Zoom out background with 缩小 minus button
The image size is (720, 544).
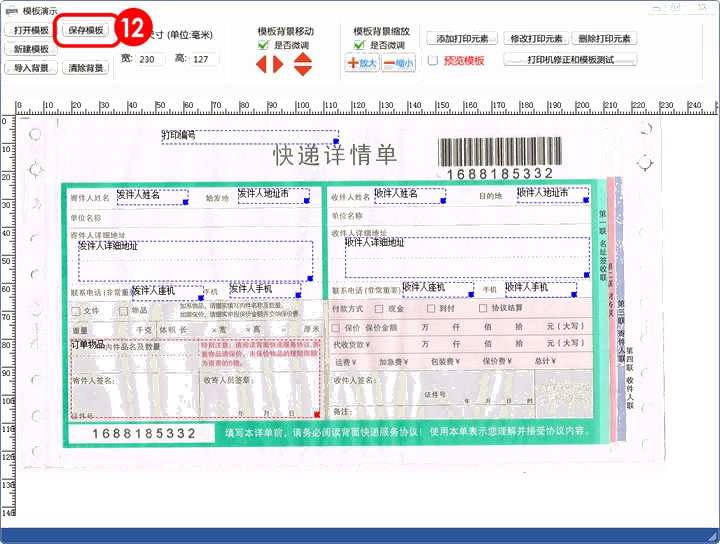(x=398, y=64)
